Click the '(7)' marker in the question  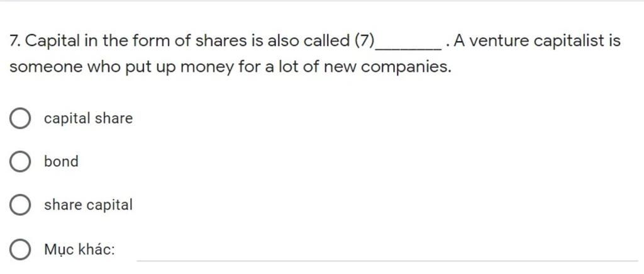(364, 41)
